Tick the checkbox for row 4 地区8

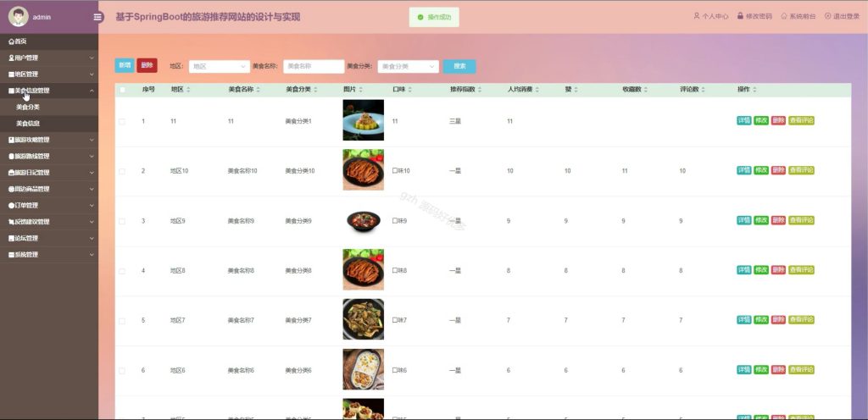click(x=122, y=271)
